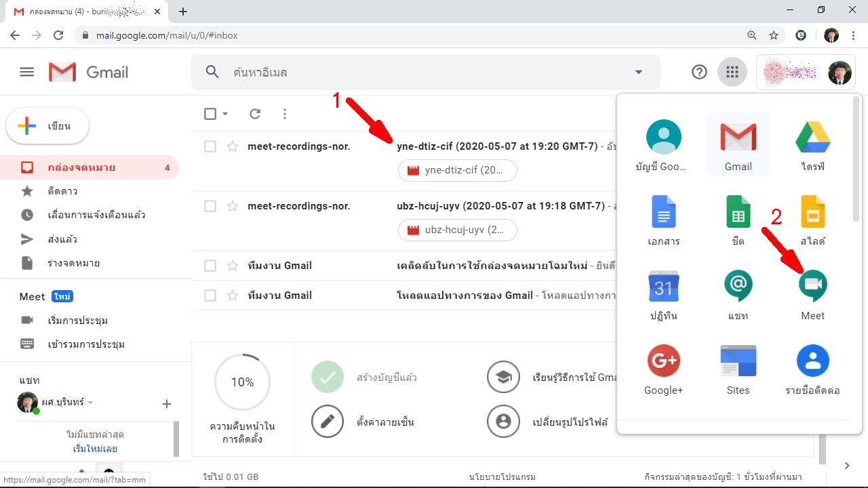The image size is (868, 488).
Task: Open the Help question mark icon
Action: pyautogui.click(x=699, y=72)
